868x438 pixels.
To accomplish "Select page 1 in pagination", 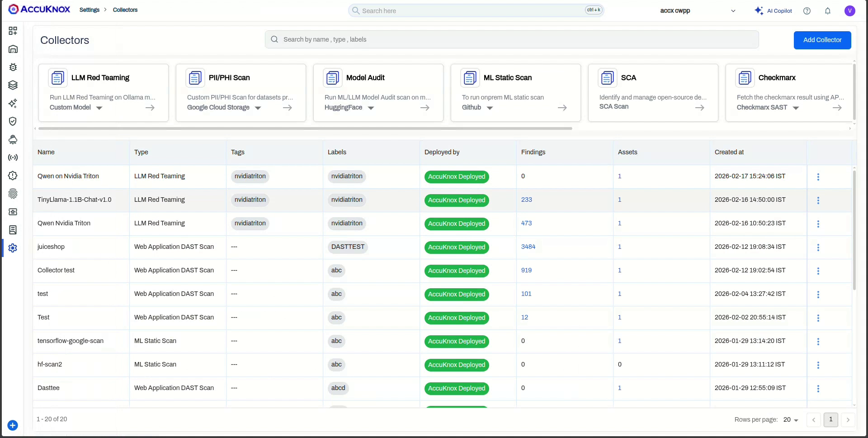I will pyautogui.click(x=831, y=420).
